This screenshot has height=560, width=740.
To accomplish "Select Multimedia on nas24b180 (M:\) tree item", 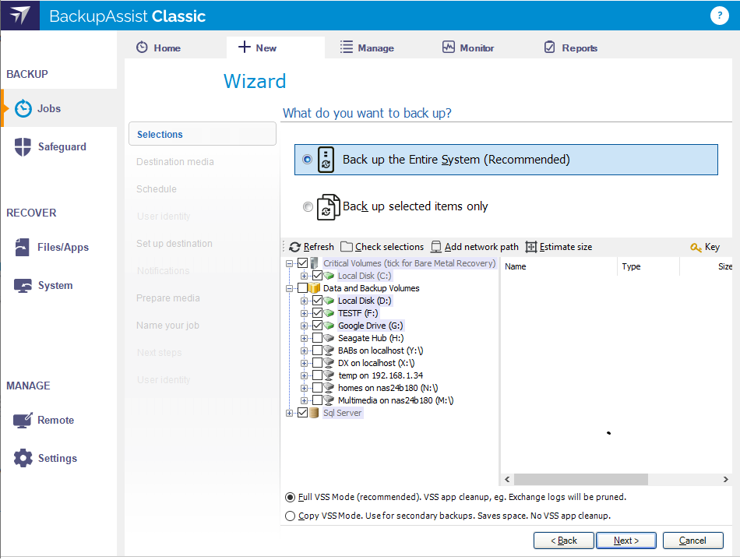I will pos(396,400).
